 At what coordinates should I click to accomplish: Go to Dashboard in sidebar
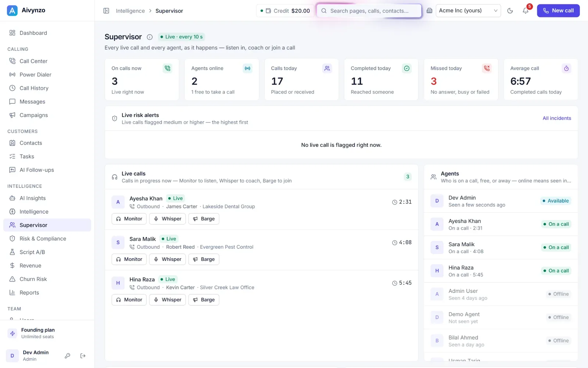pos(47,33)
